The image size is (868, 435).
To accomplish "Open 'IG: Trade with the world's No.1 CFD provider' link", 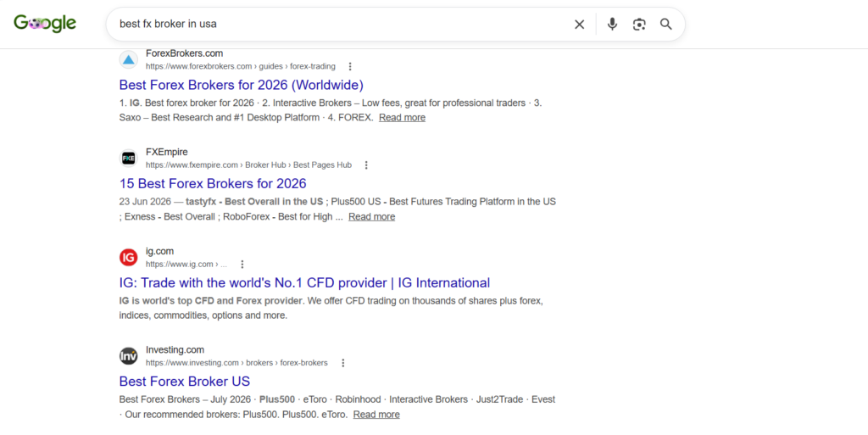I will point(304,282).
